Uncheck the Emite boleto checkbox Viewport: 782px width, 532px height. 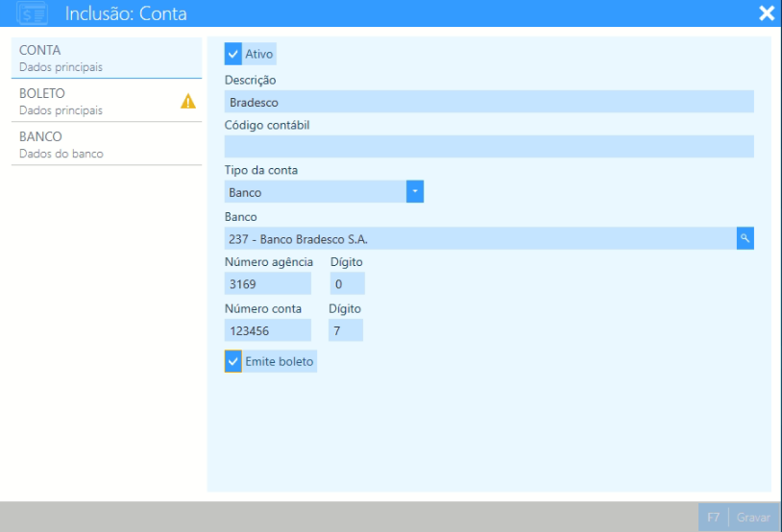coord(232,361)
